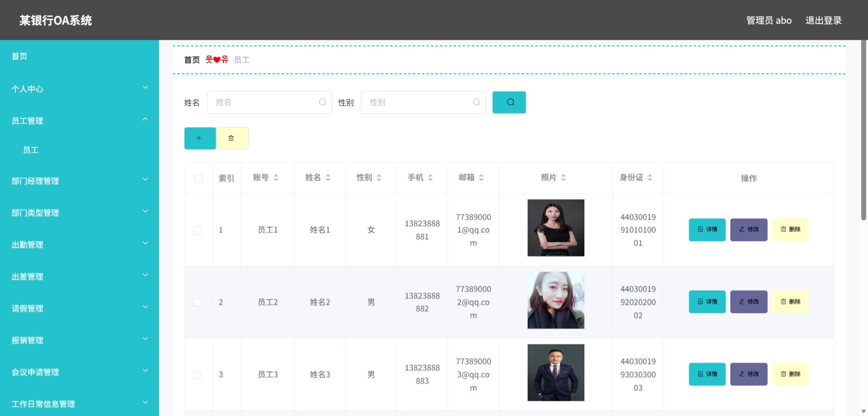
Task: Sort table by 照片 column arrows
Action: pos(563,177)
